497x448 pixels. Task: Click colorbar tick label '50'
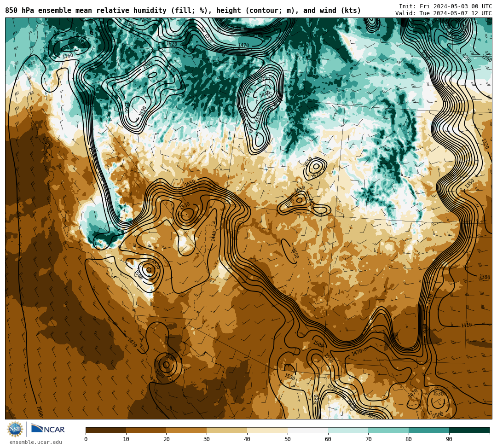[x=288, y=439]
